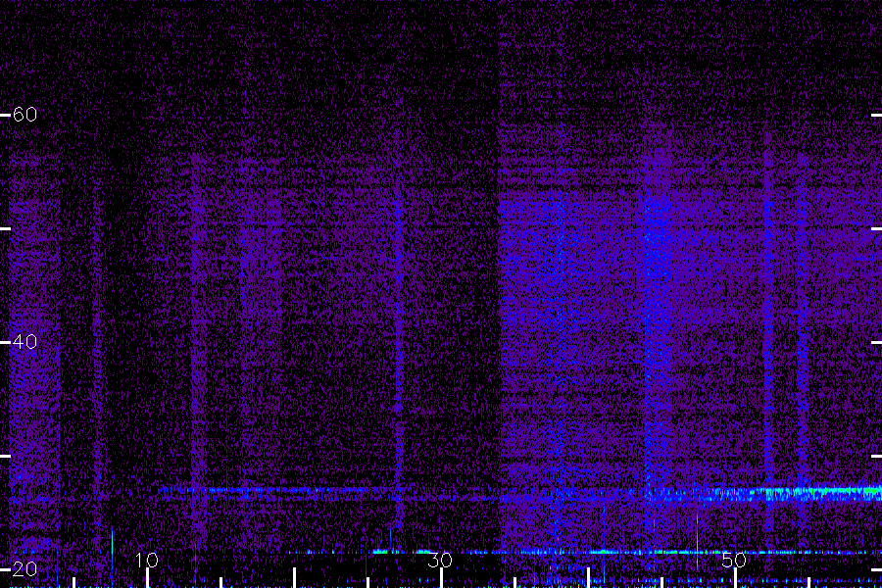Click the 10 label on the time axis
Viewport: 882px width, 588px height.
147,560
